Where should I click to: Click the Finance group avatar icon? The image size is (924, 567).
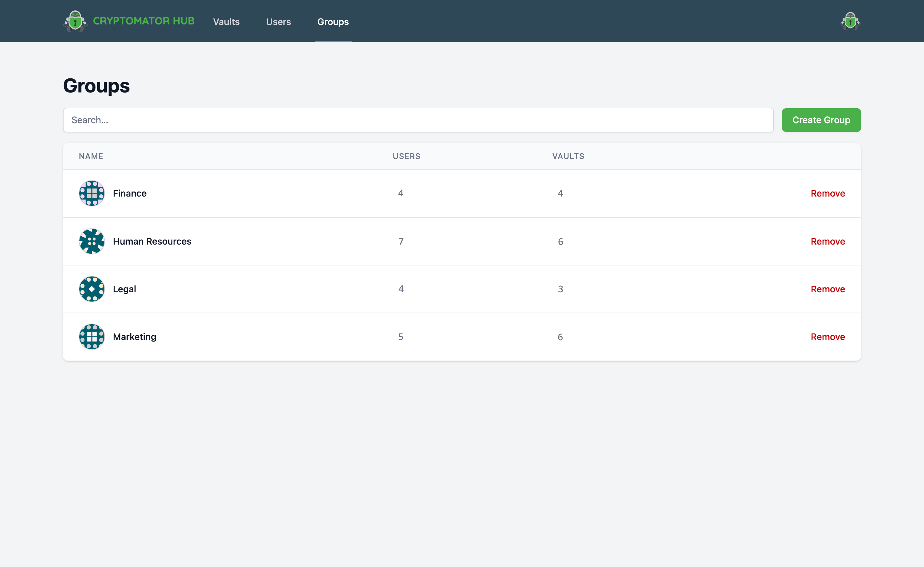pyautogui.click(x=92, y=194)
